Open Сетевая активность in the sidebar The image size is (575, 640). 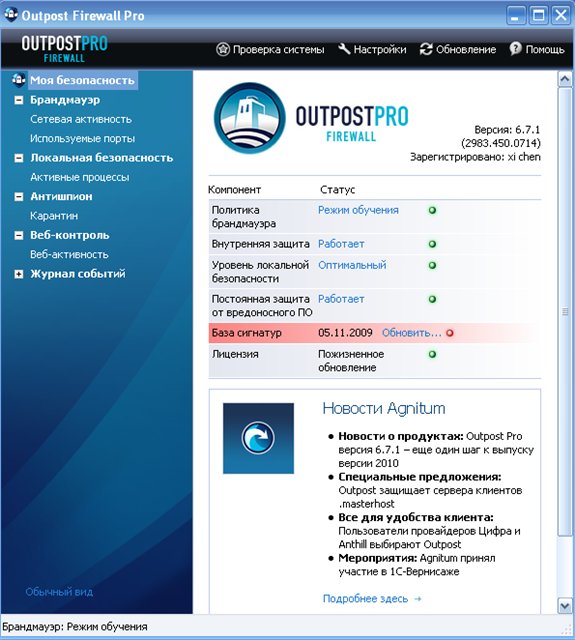tap(81, 119)
